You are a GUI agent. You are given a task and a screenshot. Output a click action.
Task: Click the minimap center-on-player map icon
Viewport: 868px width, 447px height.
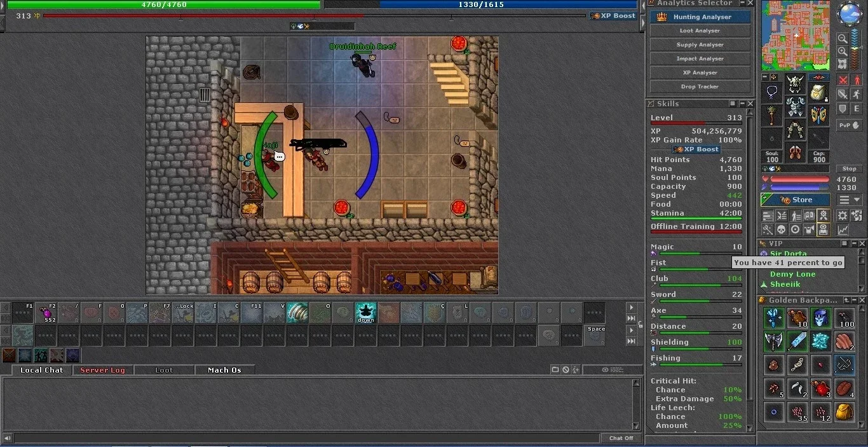(x=843, y=64)
